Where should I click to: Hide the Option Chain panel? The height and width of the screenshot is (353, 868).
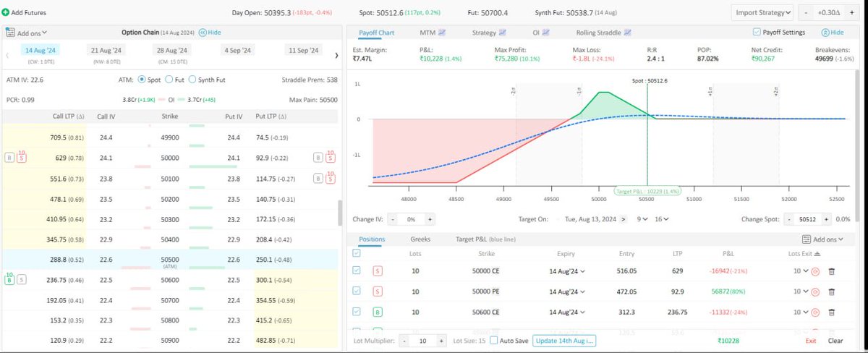210,33
